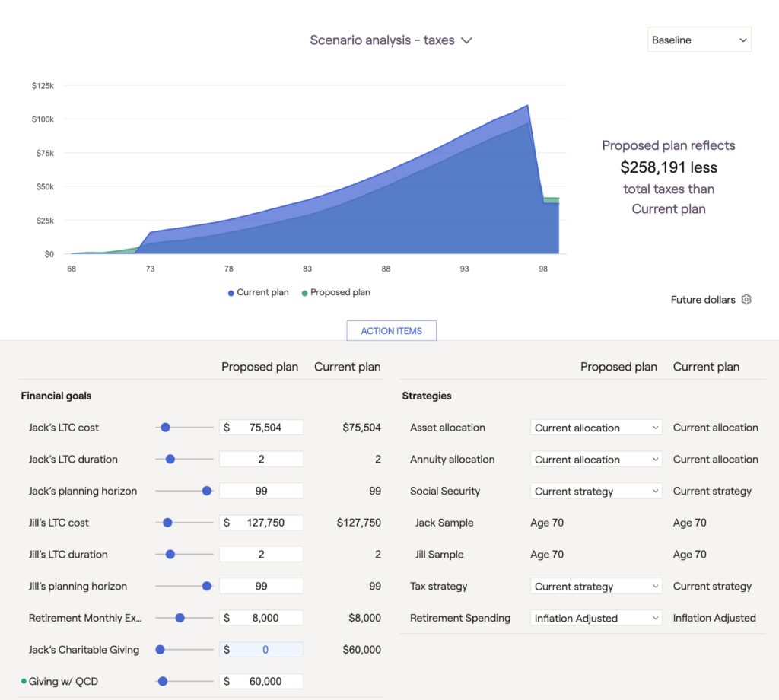Image resolution: width=779 pixels, height=700 pixels.
Task: Click the Giving w/ QCD slider handle
Action: coord(162,682)
